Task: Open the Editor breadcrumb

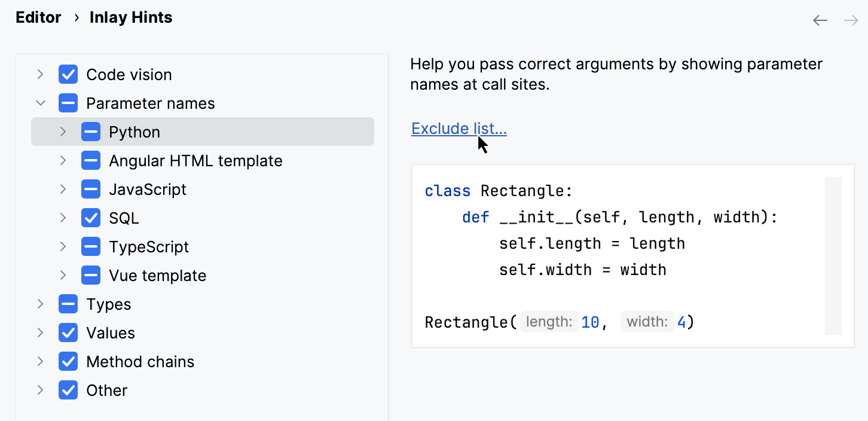Action: pyautogui.click(x=38, y=17)
